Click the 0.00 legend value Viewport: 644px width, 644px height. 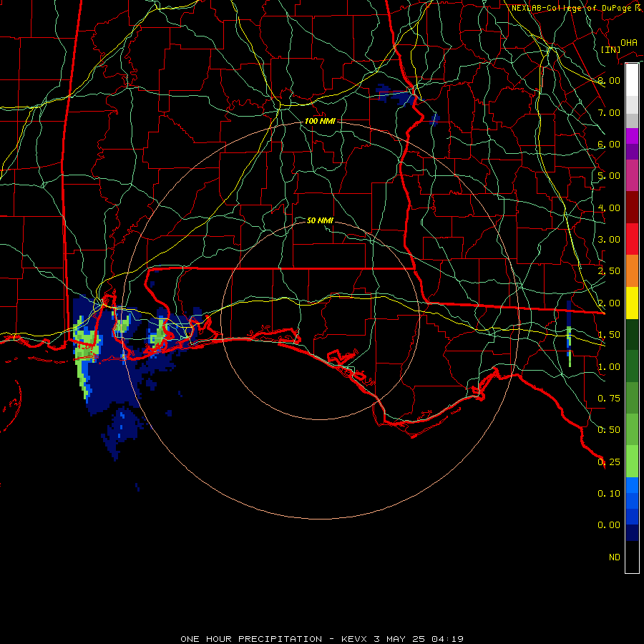(609, 525)
